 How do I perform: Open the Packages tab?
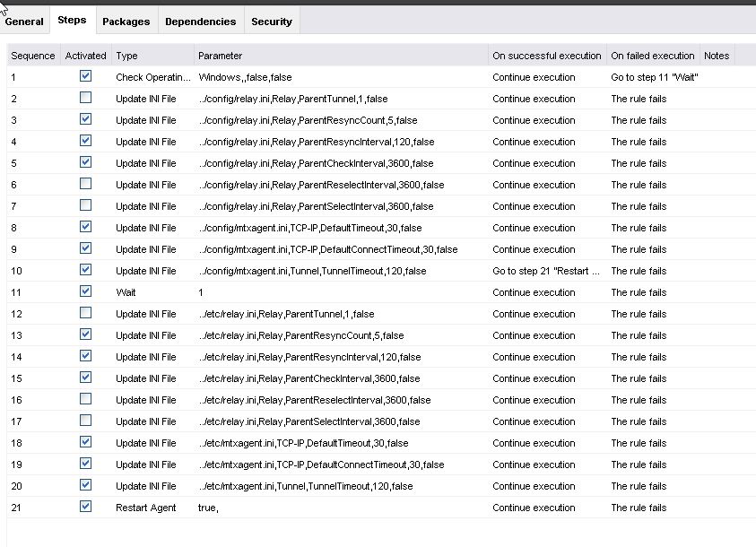point(126,22)
